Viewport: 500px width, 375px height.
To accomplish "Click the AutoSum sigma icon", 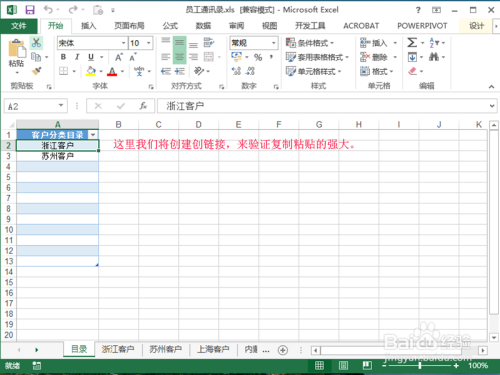I will (412, 43).
